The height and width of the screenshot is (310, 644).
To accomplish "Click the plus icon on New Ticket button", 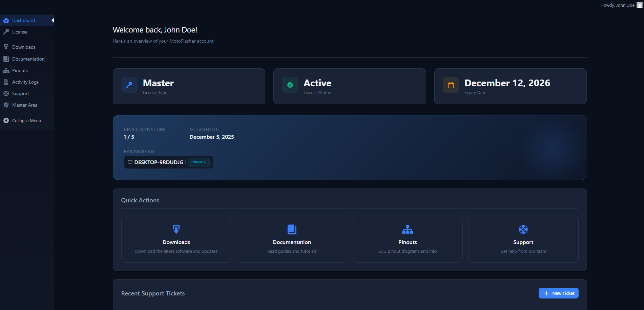I will tap(546, 293).
